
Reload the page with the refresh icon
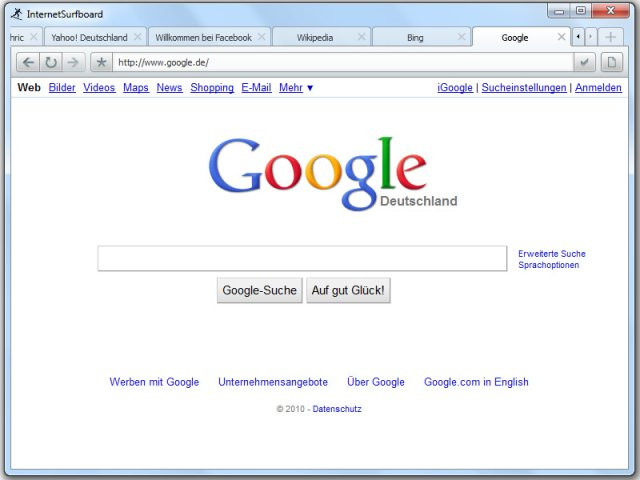pos(51,62)
